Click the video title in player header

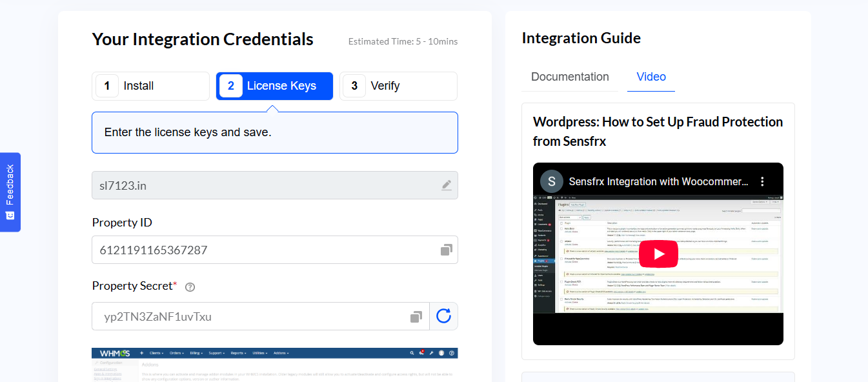click(x=659, y=181)
